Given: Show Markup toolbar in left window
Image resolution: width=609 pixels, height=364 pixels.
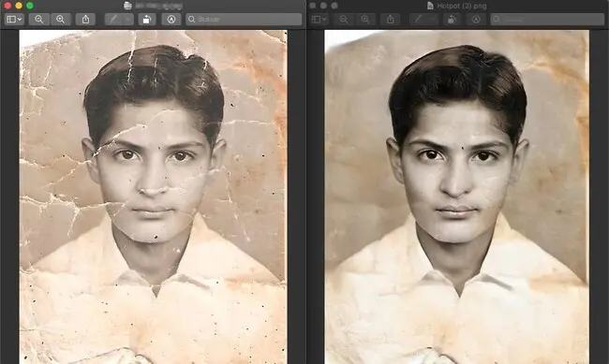Looking at the screenshot, I should point(171,19).
